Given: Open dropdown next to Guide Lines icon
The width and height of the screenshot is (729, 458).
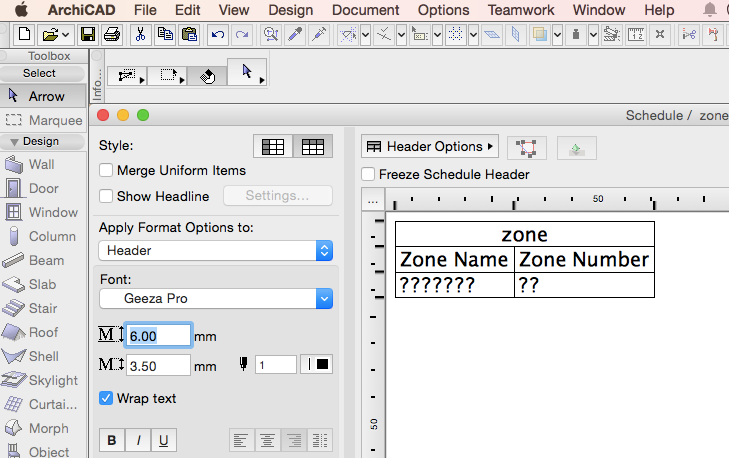Looking at the screenshot, I should coord(365,34).
